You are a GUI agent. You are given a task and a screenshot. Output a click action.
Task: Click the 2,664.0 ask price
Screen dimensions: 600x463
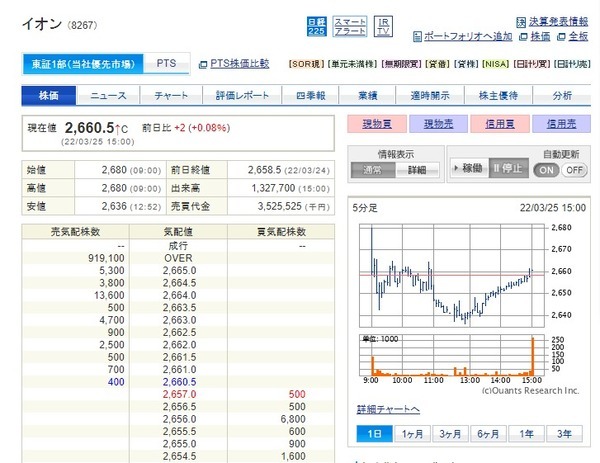(179, 295)
